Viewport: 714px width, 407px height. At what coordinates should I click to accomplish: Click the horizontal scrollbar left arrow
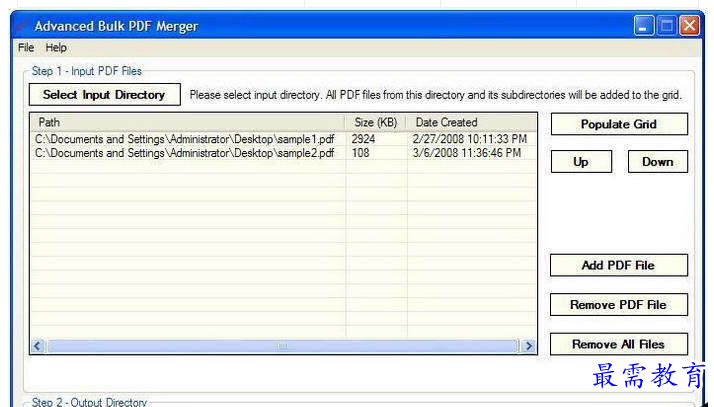coord(38,346)
